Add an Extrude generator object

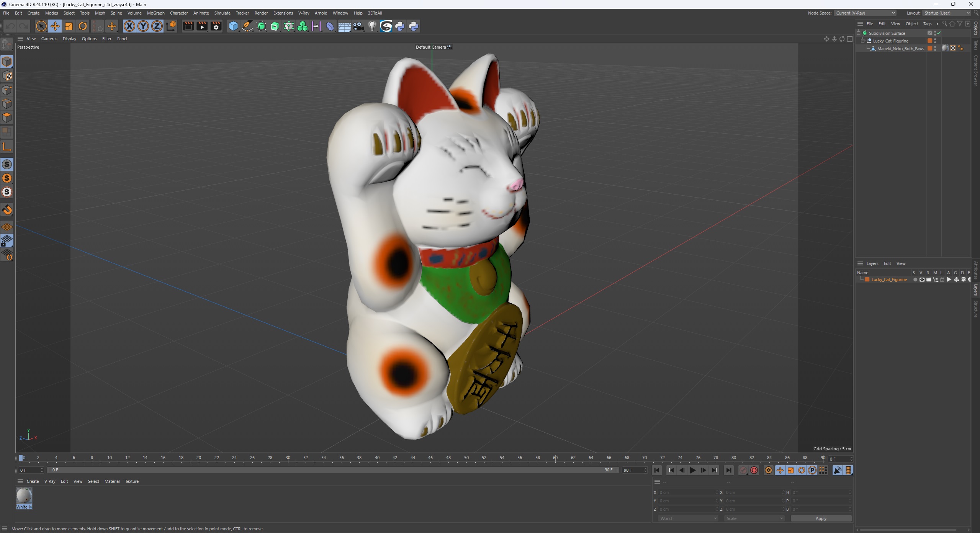(275, 26)
